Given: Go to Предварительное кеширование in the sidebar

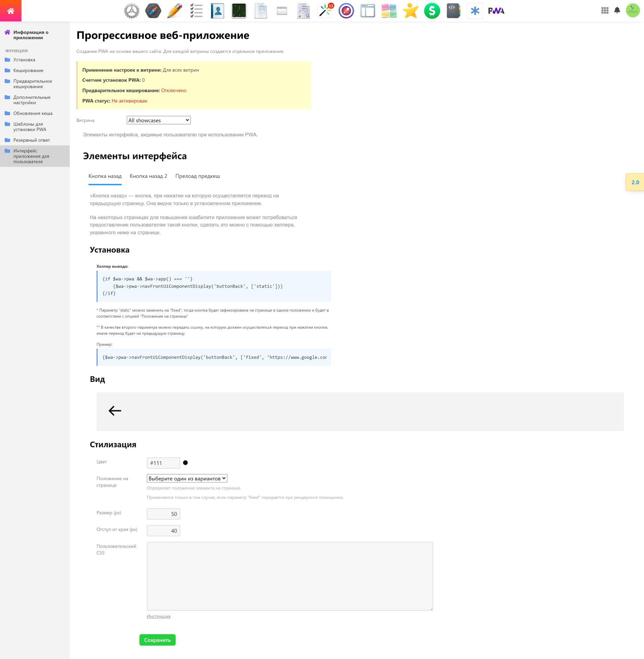Looking at the screenshot, I should pos(35,84).
